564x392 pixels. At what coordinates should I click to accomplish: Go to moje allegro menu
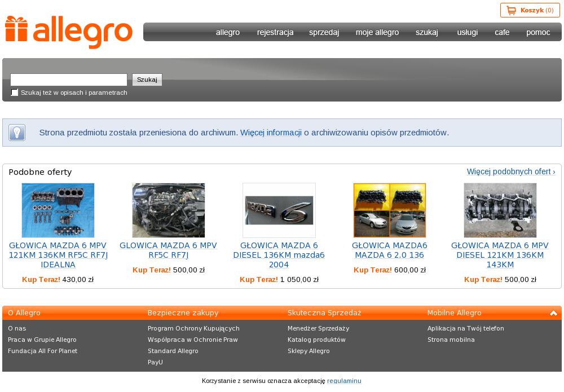377,32
